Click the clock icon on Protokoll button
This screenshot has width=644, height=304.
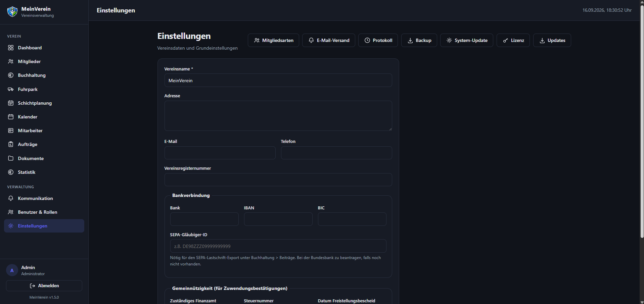367,40
